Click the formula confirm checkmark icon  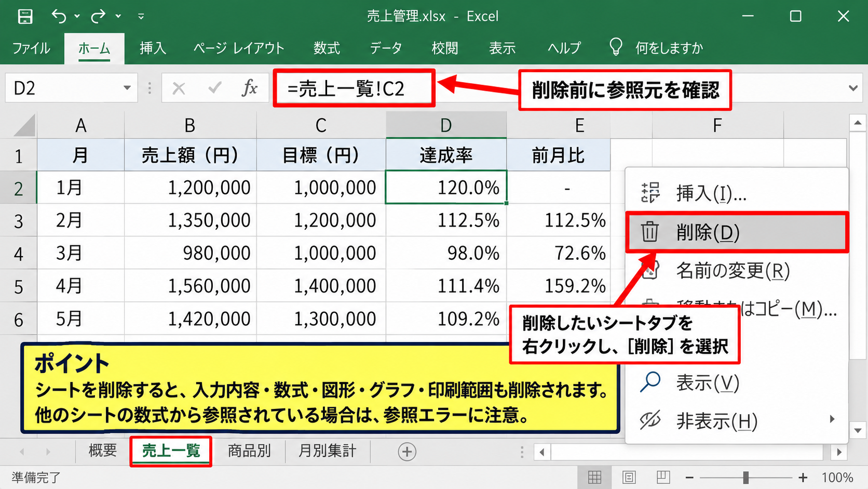pyautogui.click(x=214, y=88)
